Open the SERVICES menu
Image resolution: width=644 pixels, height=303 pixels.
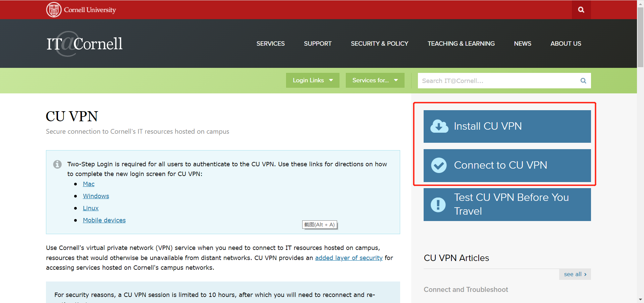tap(271, 44)
